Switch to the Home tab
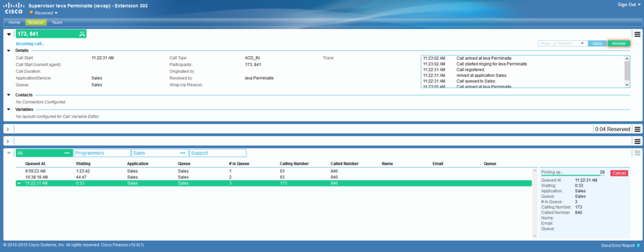Image resolution: width=644 pixels, height=252 pixels. pos(14,22)
